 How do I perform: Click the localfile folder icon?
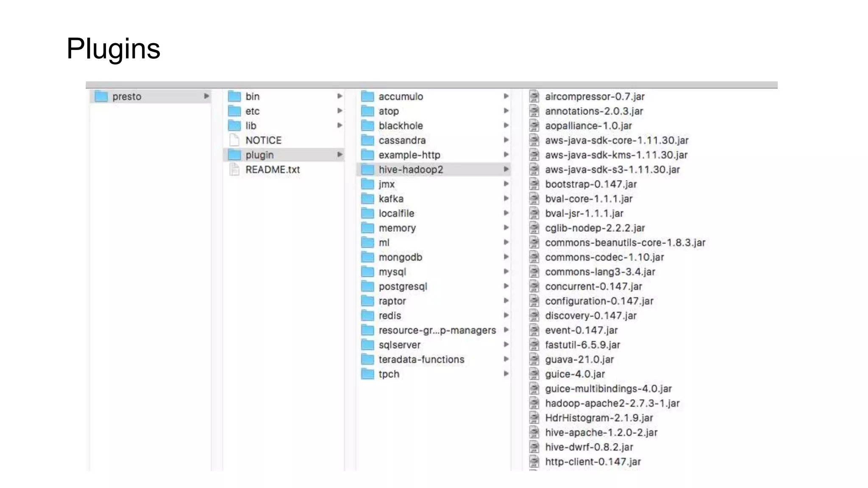[367, 213]
